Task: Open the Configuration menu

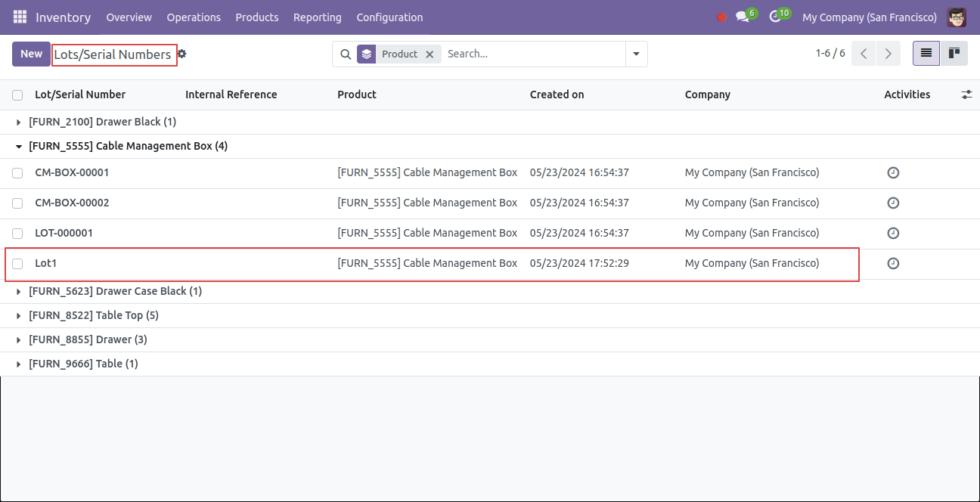Action: 389,17
